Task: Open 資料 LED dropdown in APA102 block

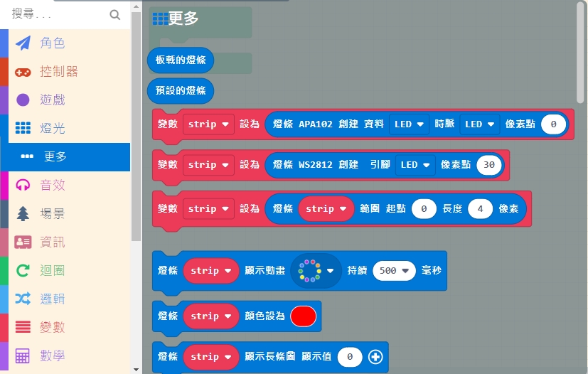Action: pos(410,124)
